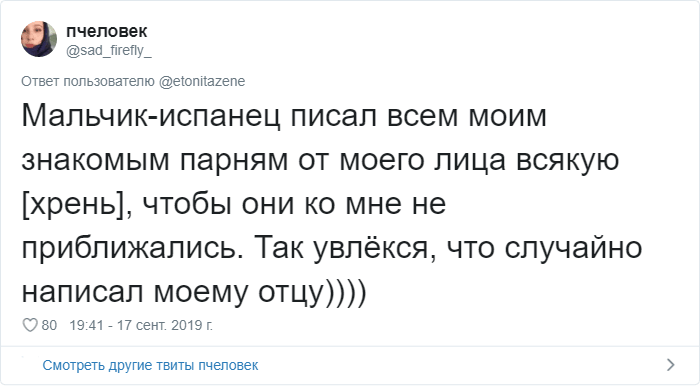The image size is (700, 386).
Task: Click the final line написал моему отцу))))
Action: (x=194, y=293)
